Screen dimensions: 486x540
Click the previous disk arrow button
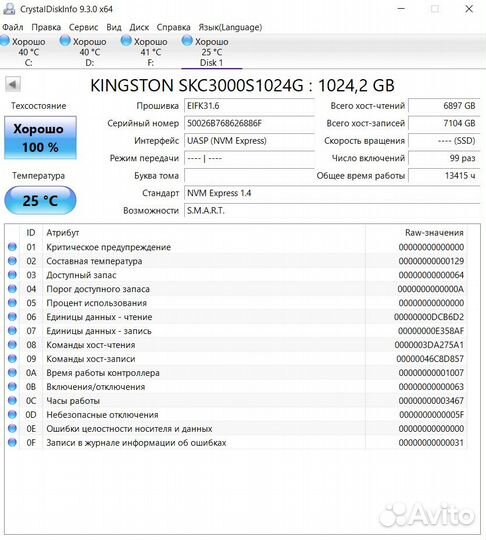(x=13, y=84)
